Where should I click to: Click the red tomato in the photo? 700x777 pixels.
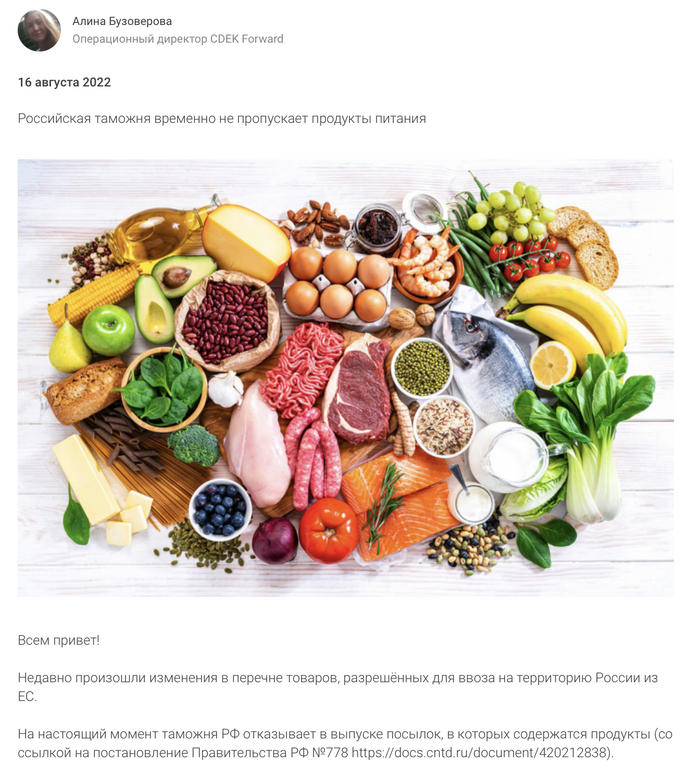(328, 530)
